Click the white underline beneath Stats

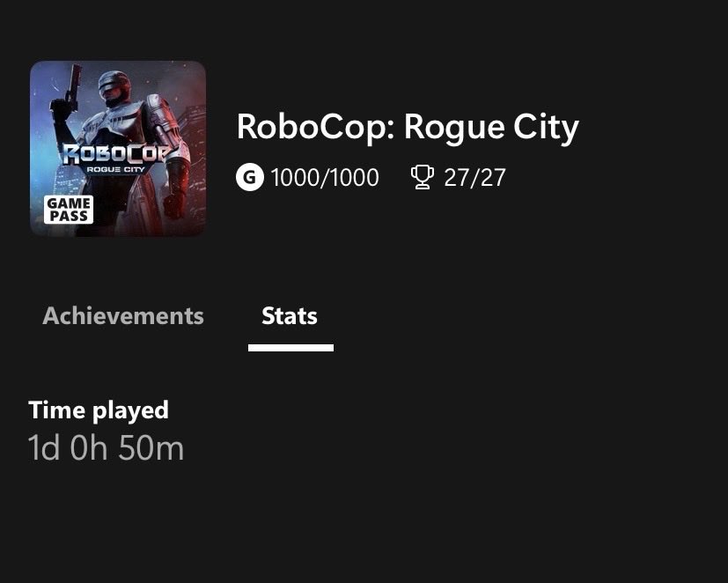point(290,348)
